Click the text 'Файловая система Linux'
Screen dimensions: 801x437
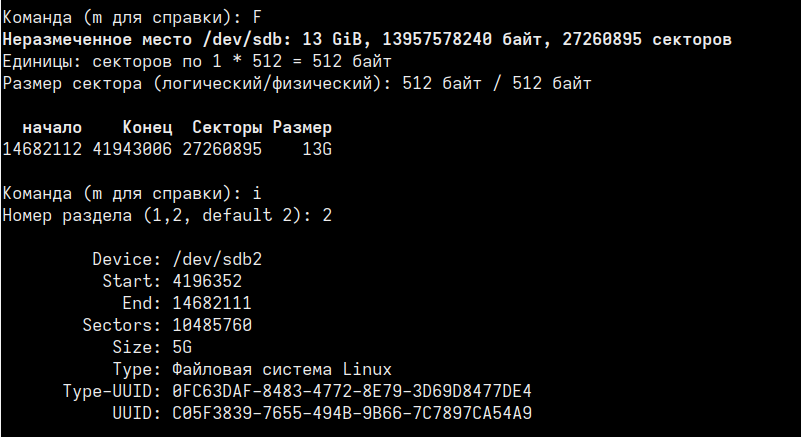click(282, 370)
